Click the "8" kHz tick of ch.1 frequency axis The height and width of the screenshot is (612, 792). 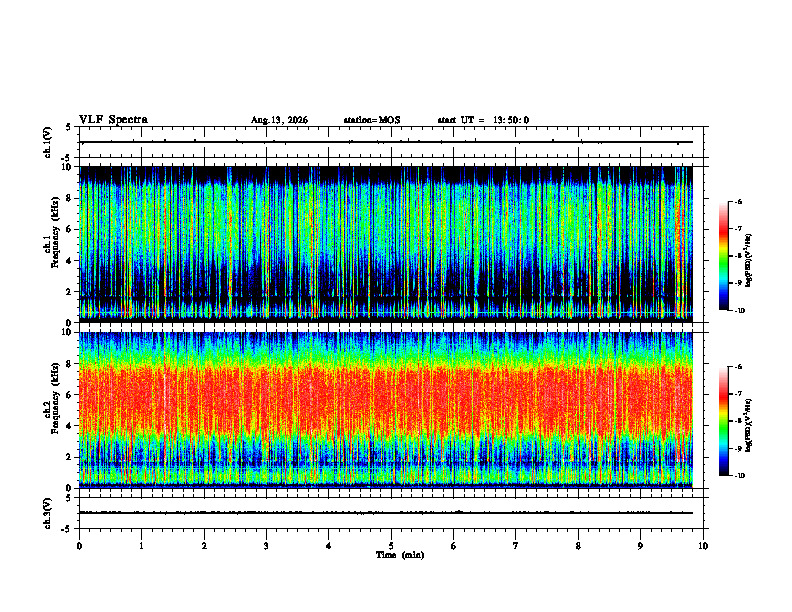pos(70,198)
